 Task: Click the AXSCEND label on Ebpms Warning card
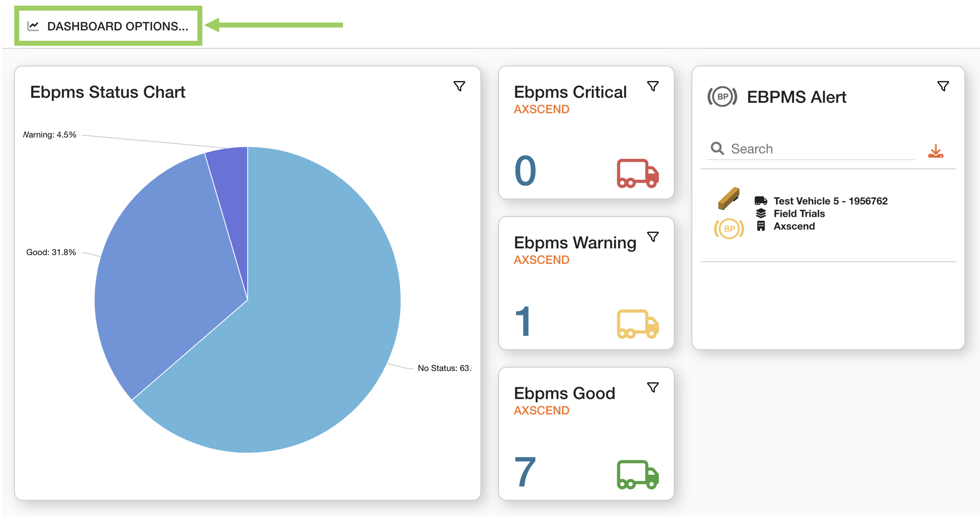541,260
